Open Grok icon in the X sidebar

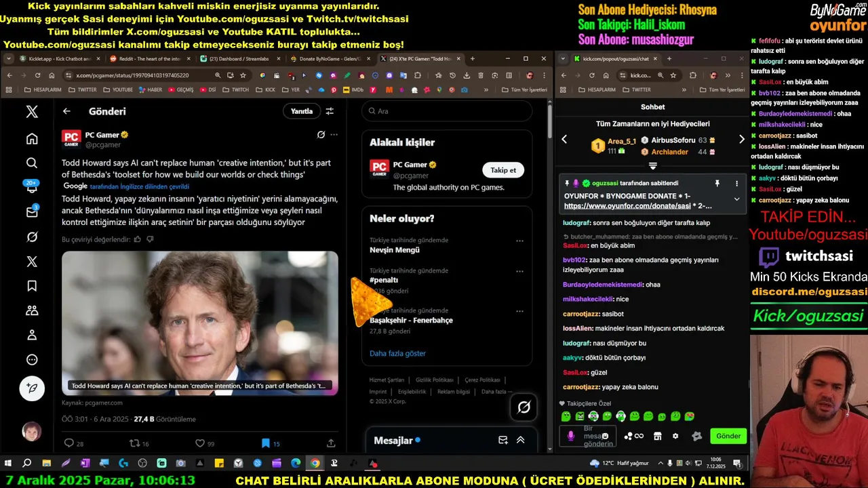[x=32, y=237]
